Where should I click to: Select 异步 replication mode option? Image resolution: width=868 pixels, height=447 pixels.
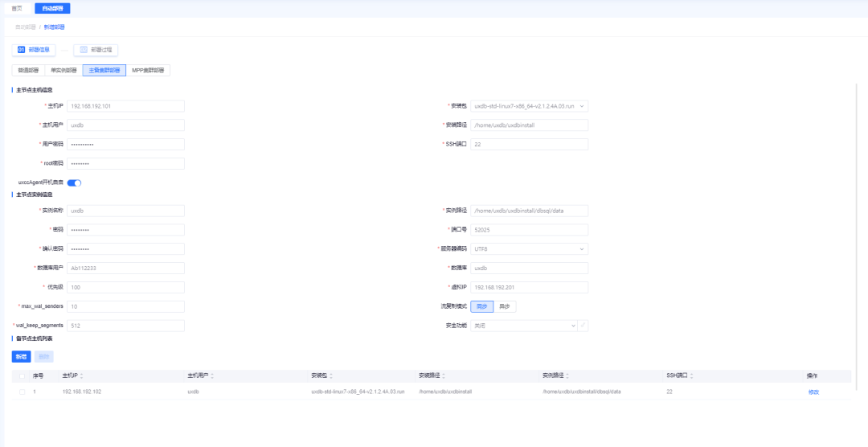pyautogui.click(x=505, y=306)
